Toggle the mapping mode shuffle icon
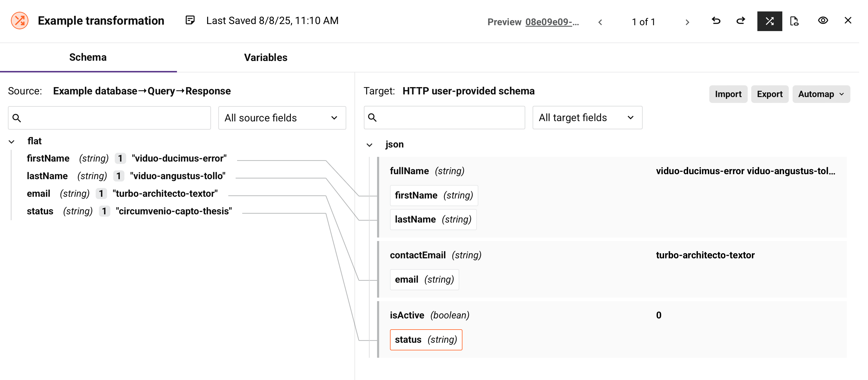The width and height of the screenshot is (868, 380). (769, 21)
